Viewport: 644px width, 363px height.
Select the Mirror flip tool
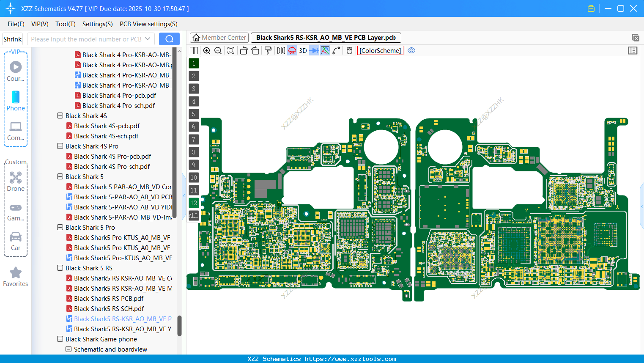coord(280,50)
